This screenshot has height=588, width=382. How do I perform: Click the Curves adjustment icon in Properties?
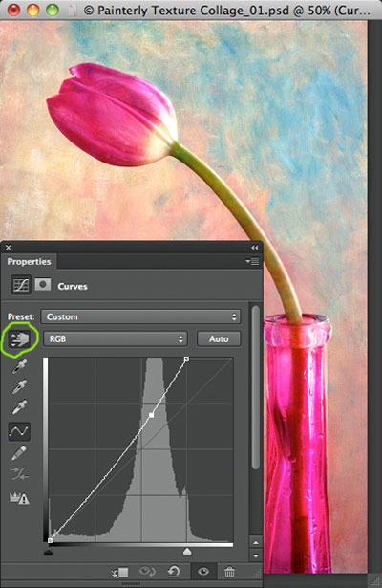21,286
